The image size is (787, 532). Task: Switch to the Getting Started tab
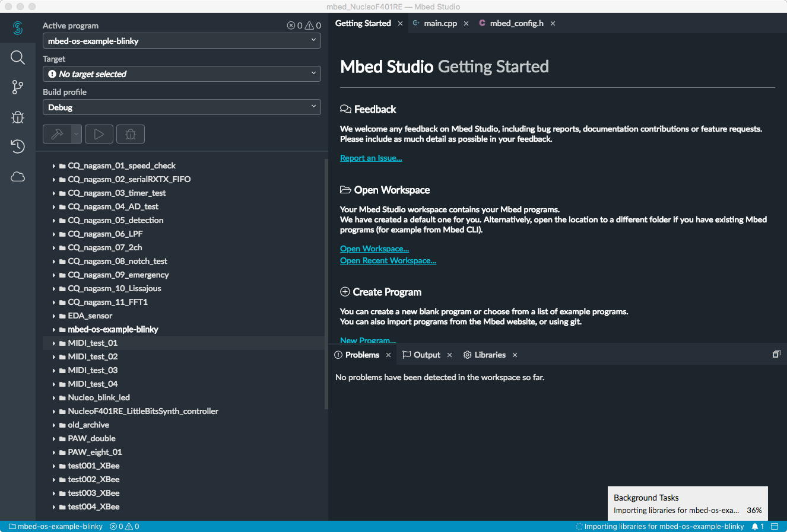(363, 23)
